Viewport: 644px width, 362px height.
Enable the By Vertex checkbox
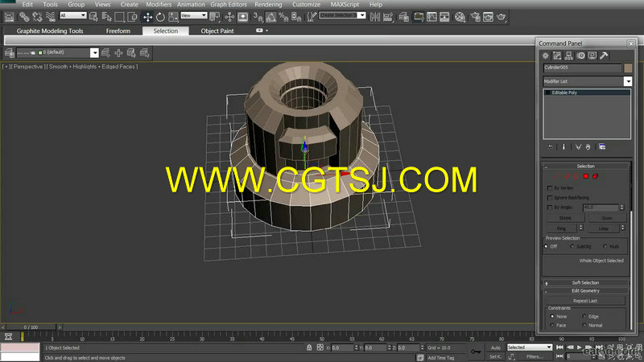tap(550, 188)
